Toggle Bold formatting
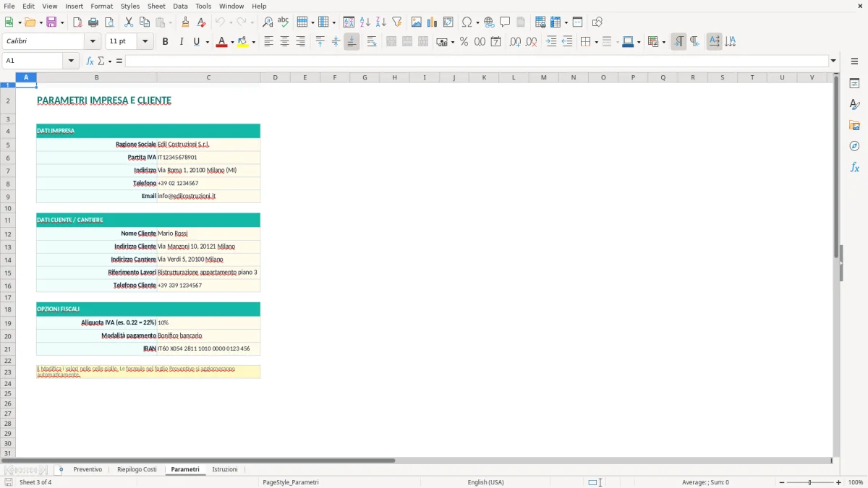868x488 pixels. coord(166,42)
